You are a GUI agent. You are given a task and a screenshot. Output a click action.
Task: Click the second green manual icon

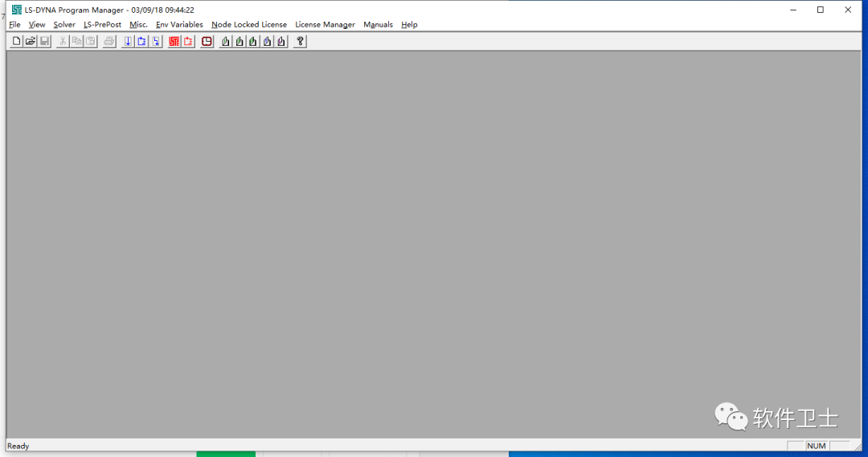(240, 41)
